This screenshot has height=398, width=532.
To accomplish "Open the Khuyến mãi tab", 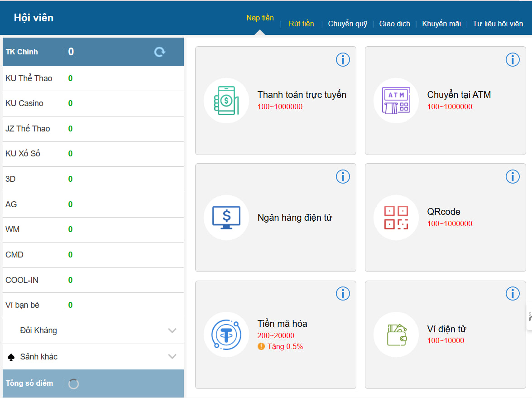I will pyautogui.click(x=441, y=24).
